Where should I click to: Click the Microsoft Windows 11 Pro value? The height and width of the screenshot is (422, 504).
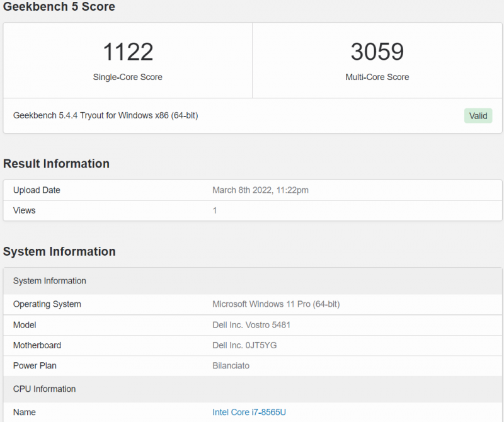276,304
